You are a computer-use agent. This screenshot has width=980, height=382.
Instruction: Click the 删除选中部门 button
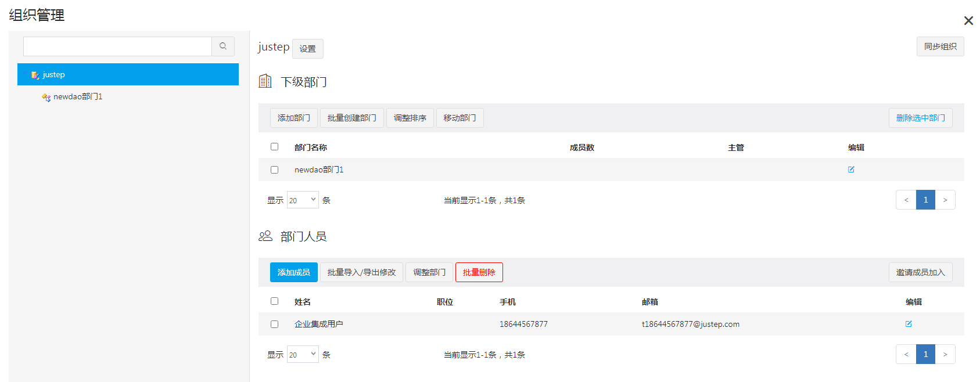click(x=921, y=118)
